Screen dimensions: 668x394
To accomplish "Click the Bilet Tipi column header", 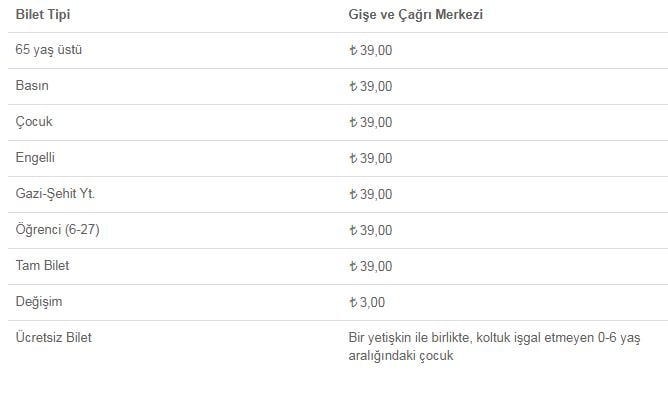I will (43, 14).
